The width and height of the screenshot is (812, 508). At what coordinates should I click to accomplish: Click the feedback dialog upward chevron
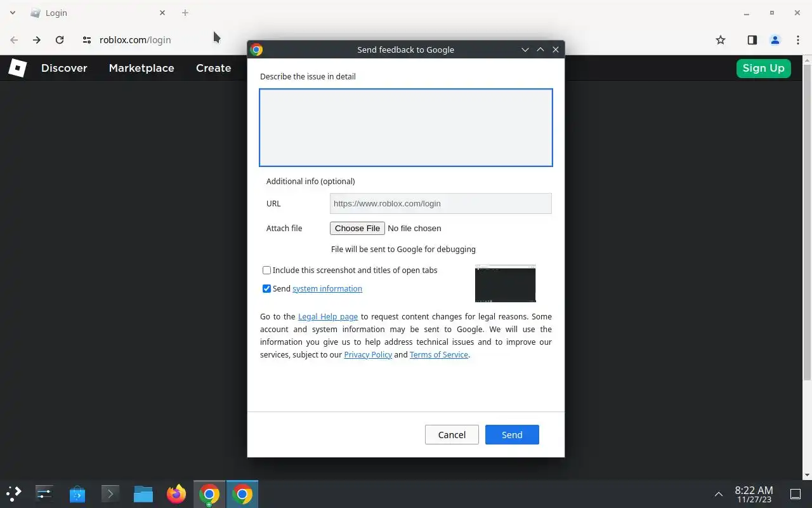click(x=540, y=50)
